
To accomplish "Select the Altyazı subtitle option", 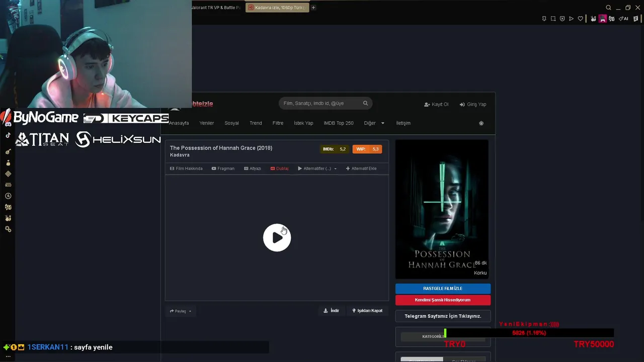I will click(x=253, y=168).
